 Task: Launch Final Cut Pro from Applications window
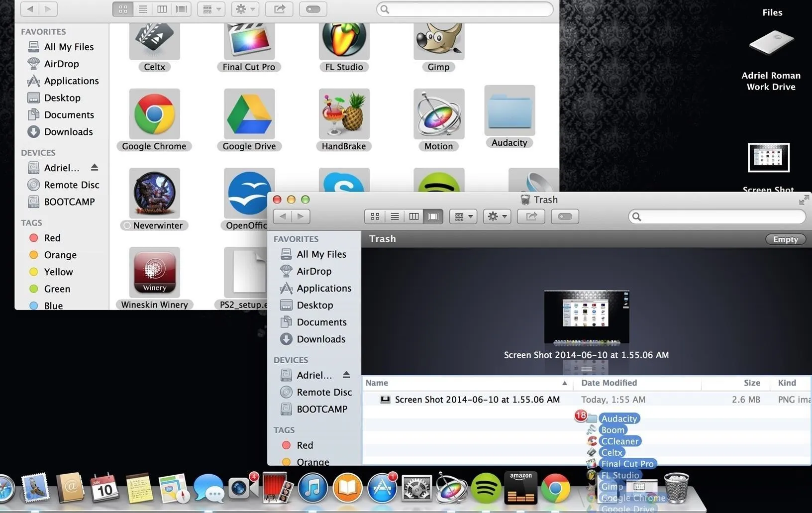click(249, 43)
